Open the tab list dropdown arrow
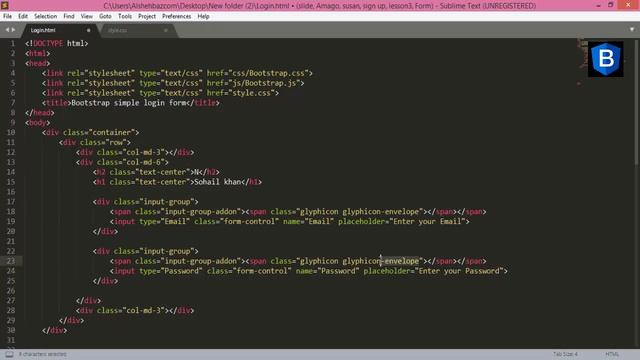The image size is (640, 360). click(x=632, y=29)
